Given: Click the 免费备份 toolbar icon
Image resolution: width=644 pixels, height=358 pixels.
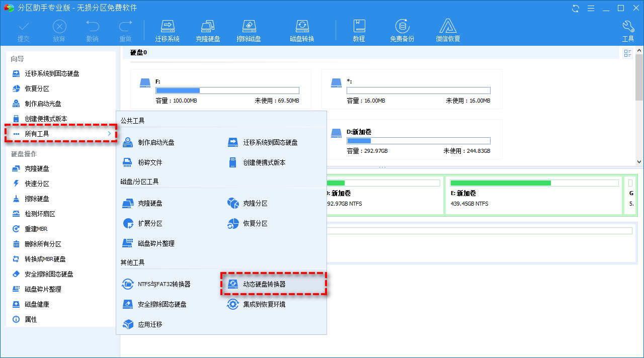Looking at the screenshot, I should point(401,30).
